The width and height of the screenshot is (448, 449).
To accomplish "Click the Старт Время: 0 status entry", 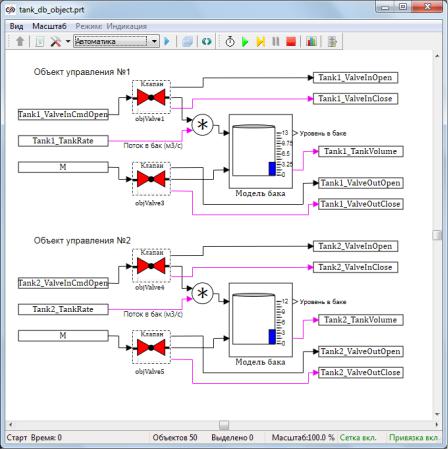I will point(34,437).
